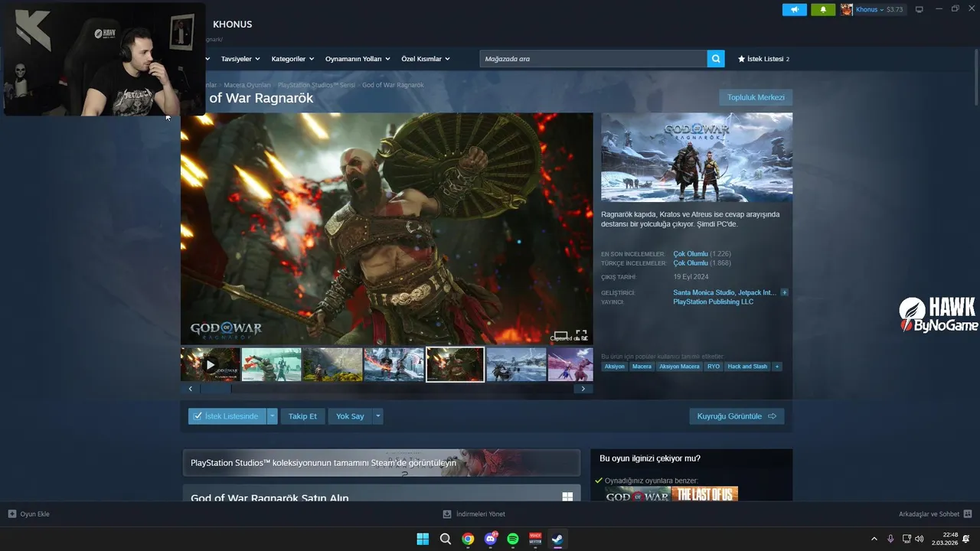Open the Tavsiyeler menu
Image resolution: width=980 pixels, height=551 pixels.
(x=240, y=59)
